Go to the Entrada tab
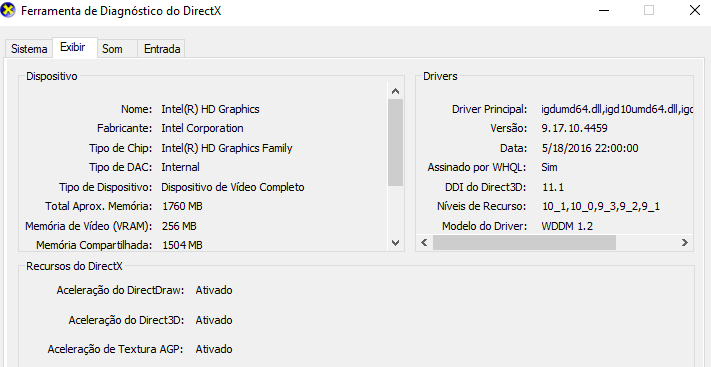The height and width of the screenshot is (367, 711). [162, 49]
